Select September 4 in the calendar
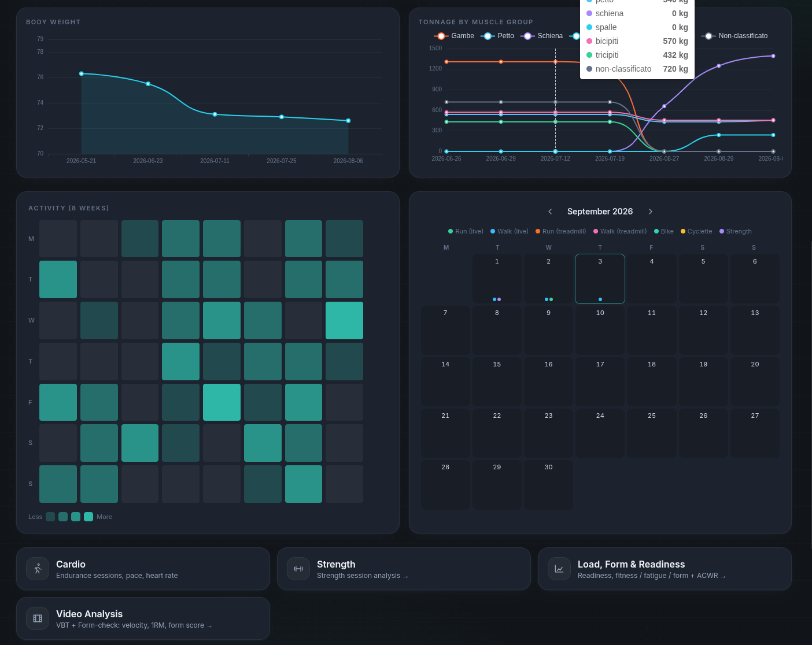Image resolution: width=812 pixels, height=645 pixels. coord(652,279)
